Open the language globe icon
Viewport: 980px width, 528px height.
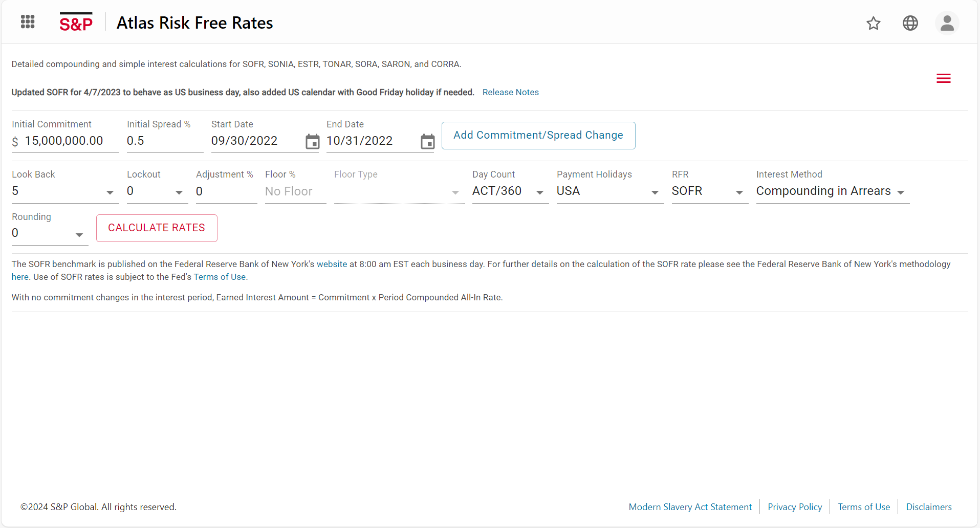coord(910,23)
